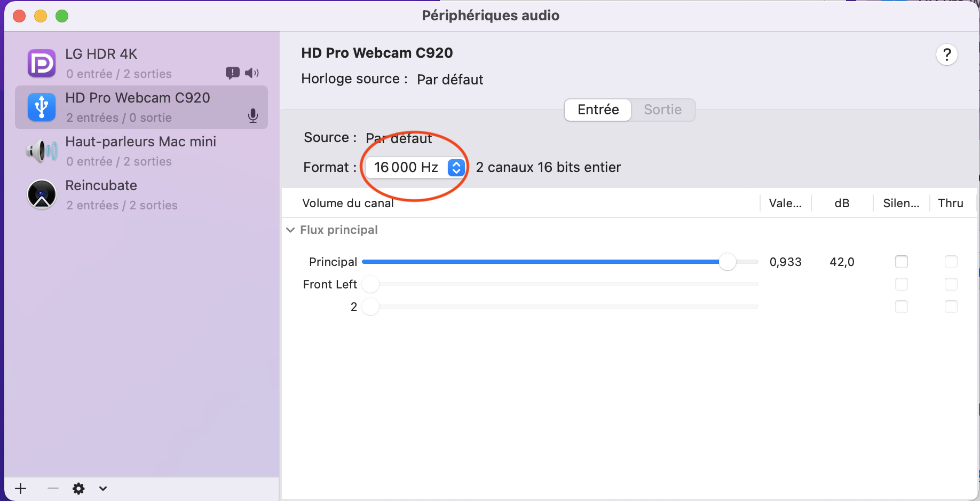
Task: Click the Reincubate device icon
Action: (x=42, y=194)
